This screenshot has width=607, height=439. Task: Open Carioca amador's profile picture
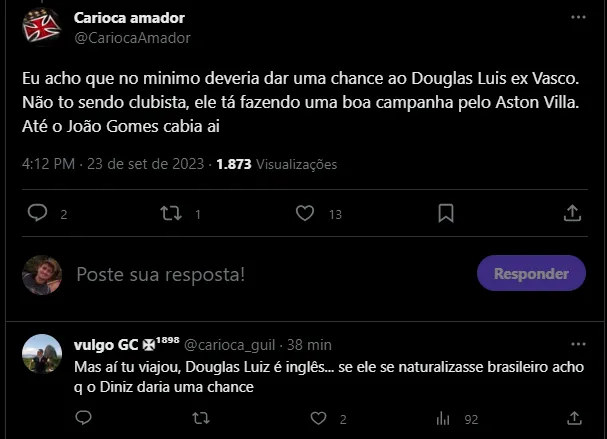pos(42,27)
